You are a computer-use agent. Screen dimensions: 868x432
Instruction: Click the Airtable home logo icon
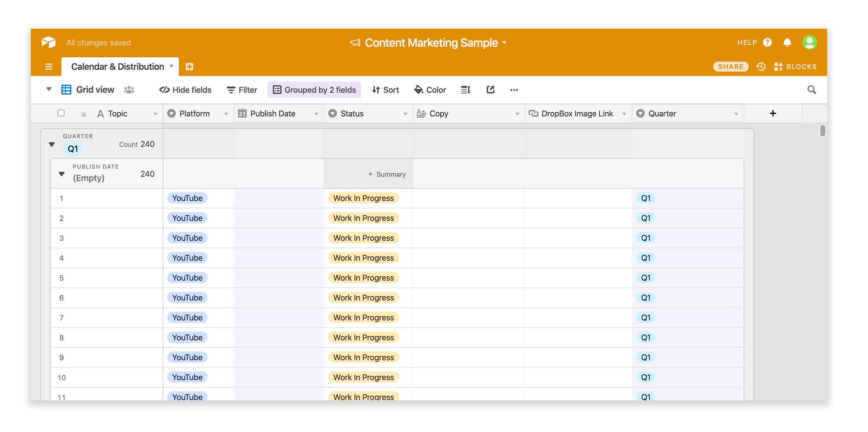click(x=48, y=42)
